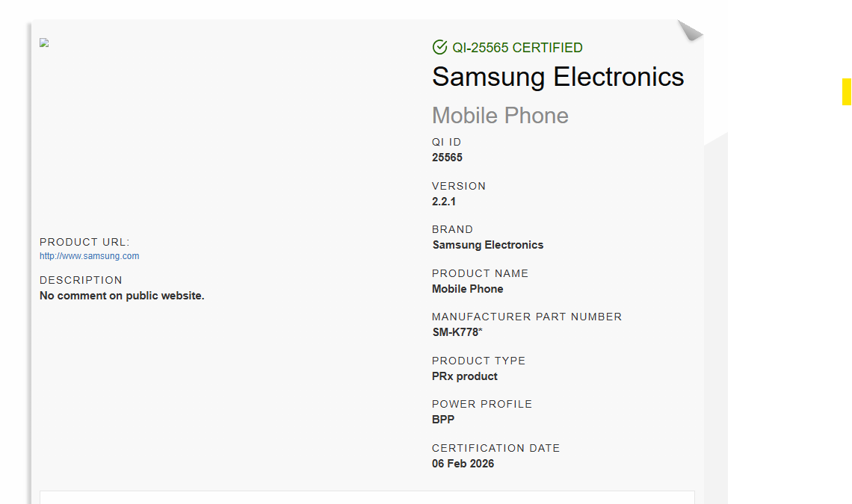This screenshot has width=852, height=504.
Task: Click the curled page corner graphic
Action: pyautogui.click(x=690, y=31)
